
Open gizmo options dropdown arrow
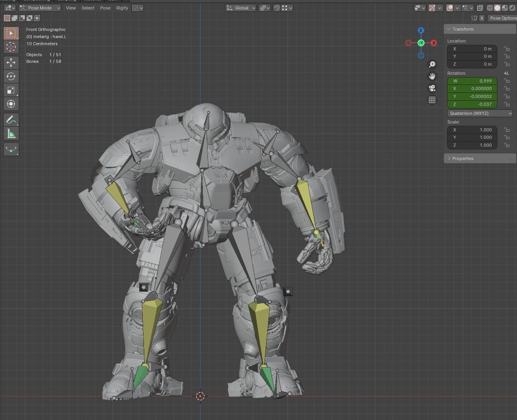[x=440, y=8]
